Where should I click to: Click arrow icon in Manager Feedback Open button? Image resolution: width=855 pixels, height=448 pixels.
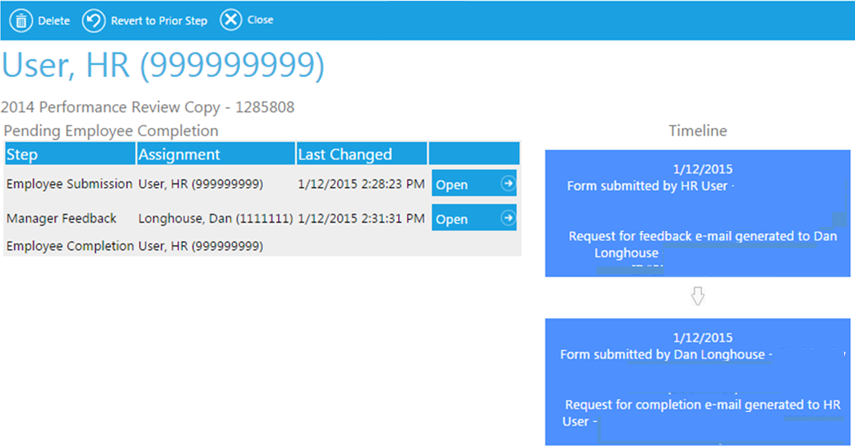(x=507, y=218)
